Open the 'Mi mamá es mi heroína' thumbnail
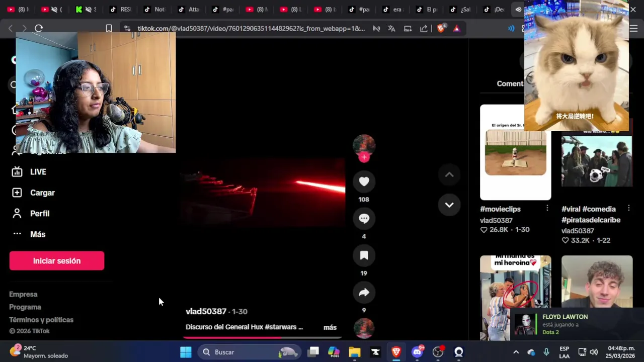 pos(515,298)
